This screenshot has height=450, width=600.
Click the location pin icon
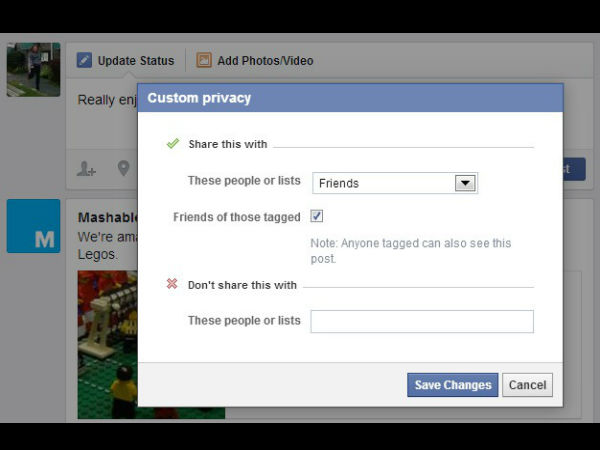click(123, 168)
